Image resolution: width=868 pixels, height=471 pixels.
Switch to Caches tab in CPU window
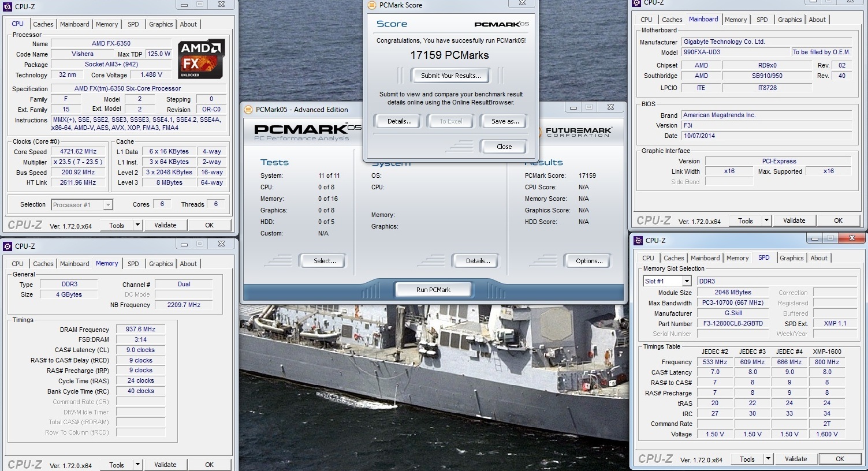click(43, 24)
